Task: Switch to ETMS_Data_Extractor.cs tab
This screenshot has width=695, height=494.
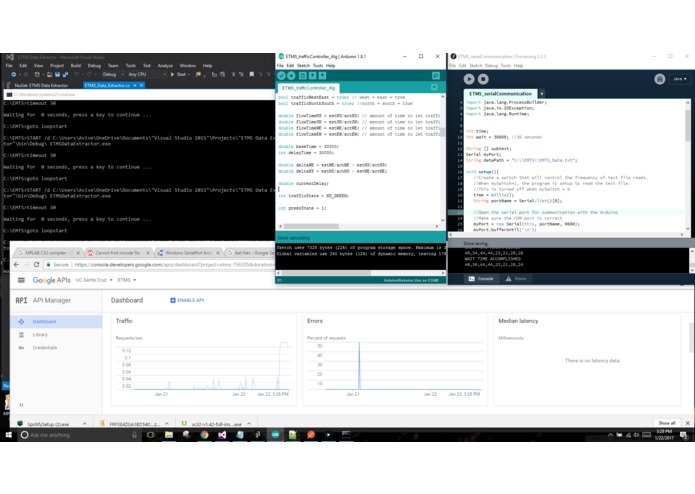Action: pyautogui.click(x=107, y=85)
